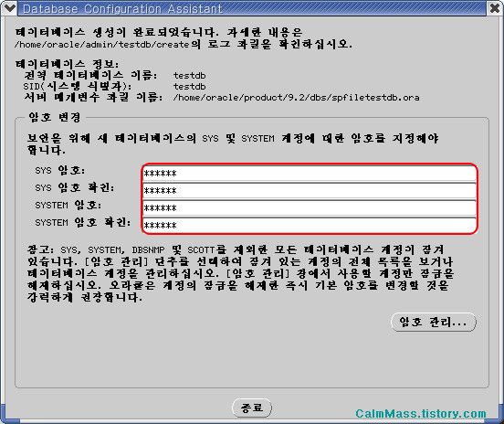Close the Database Configuration Assistant window
The height and width of the screenshot is (424, 504).
pos(495,7)
